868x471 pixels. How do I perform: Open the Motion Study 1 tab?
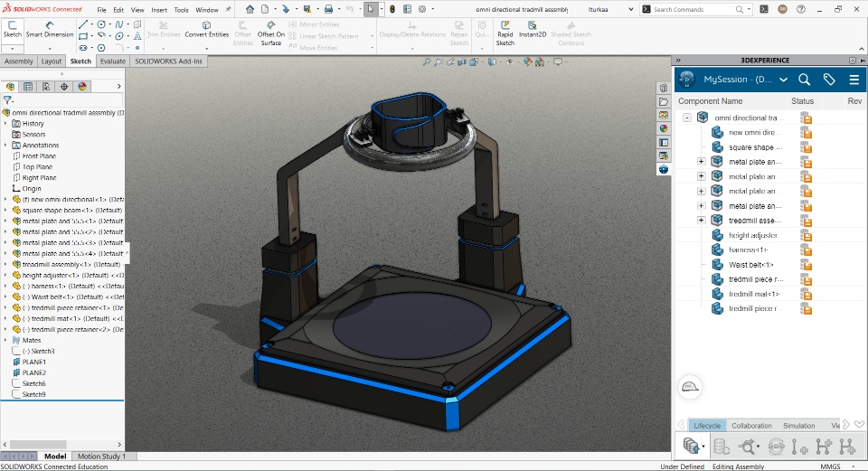100,457
